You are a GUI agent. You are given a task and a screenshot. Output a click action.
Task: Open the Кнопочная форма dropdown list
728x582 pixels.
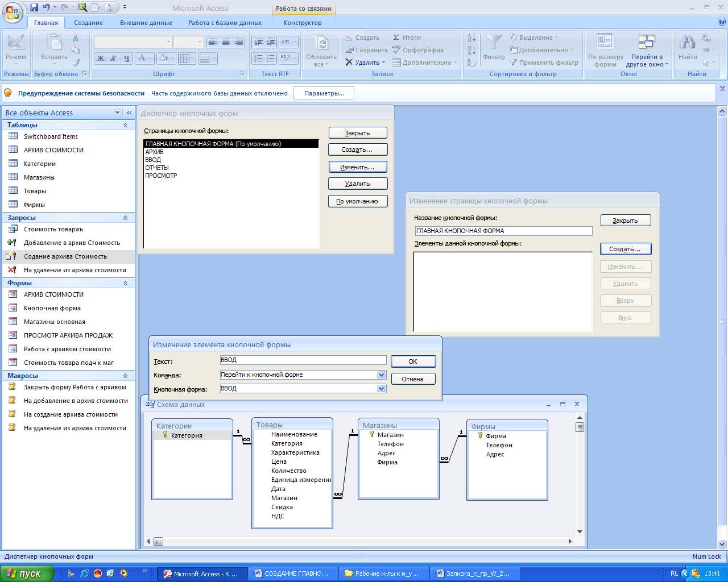[x=381, y=389]
